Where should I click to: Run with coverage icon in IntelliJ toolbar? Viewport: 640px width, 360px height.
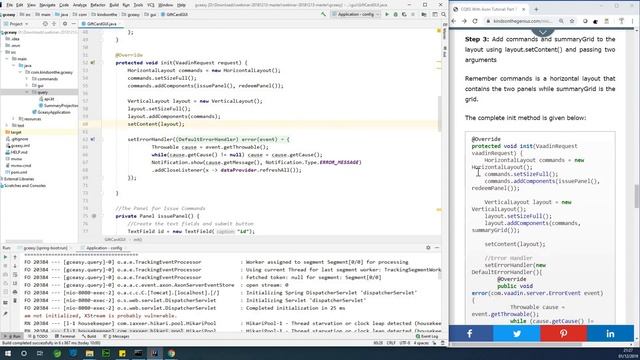click(x=404, y=14)
